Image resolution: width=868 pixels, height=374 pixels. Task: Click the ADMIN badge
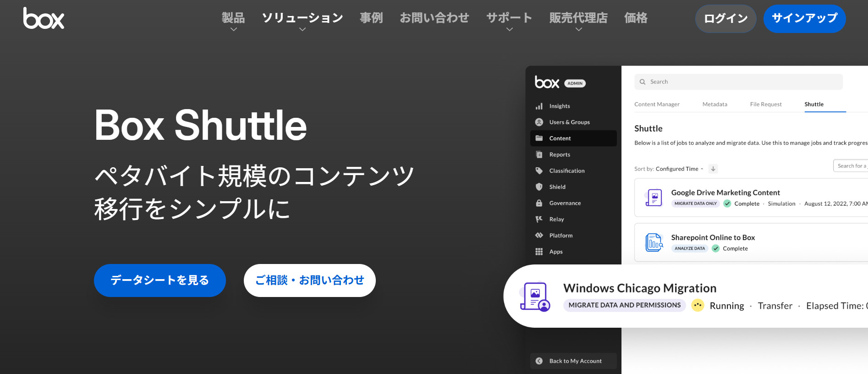click(x=575, y=83)
